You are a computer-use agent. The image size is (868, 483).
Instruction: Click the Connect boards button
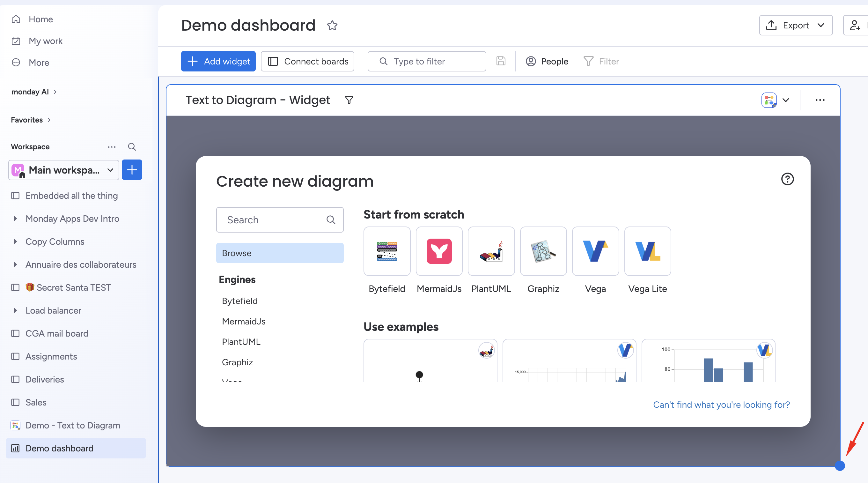tap(307, 61)
